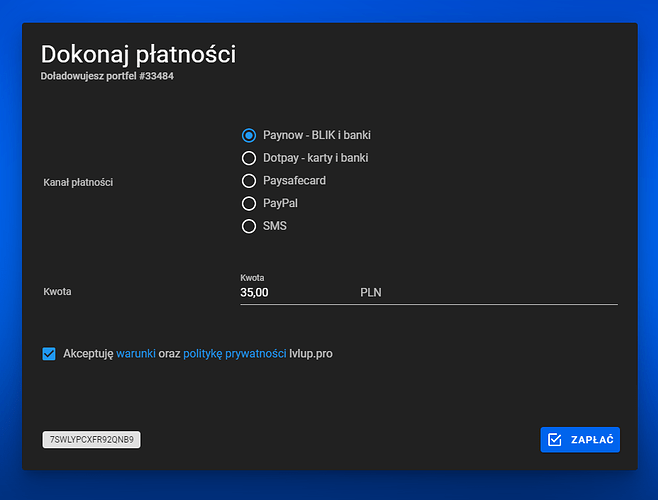Uncheck the Akceptuję terms checkbox
The image size is (658, 500).
coord(49,354)
